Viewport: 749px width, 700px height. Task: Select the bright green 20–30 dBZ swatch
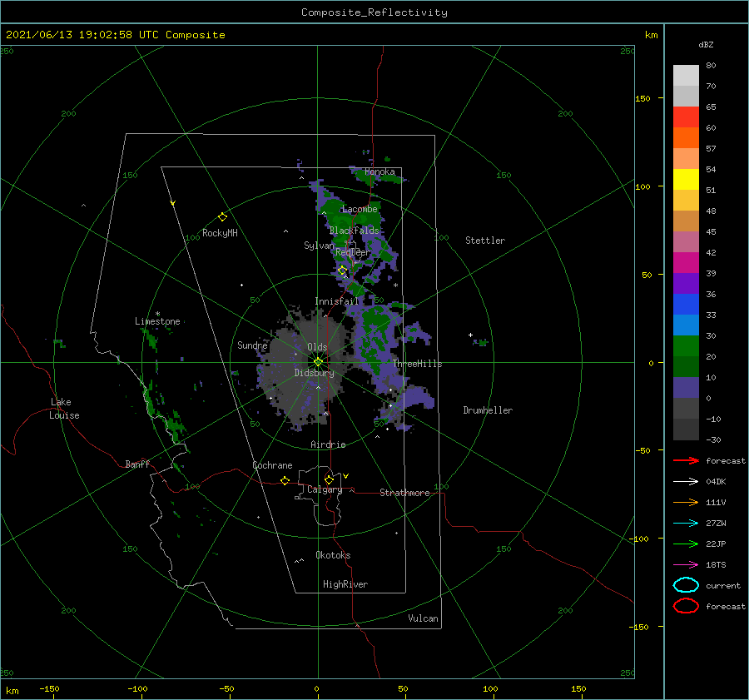click(686, 345)
